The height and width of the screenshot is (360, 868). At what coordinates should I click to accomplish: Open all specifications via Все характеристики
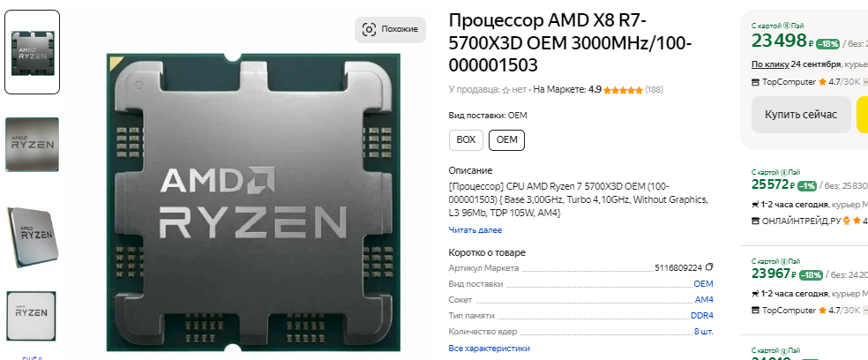coord(489,349)
